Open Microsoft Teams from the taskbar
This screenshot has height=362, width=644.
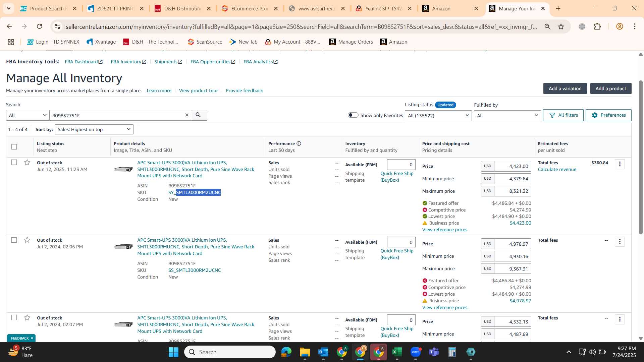coord(434,352)
